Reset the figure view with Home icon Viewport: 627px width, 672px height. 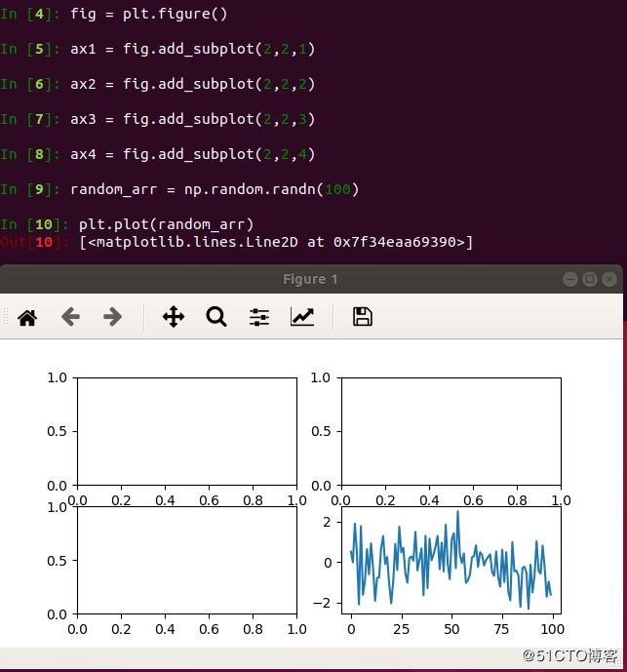coord(27,318)
